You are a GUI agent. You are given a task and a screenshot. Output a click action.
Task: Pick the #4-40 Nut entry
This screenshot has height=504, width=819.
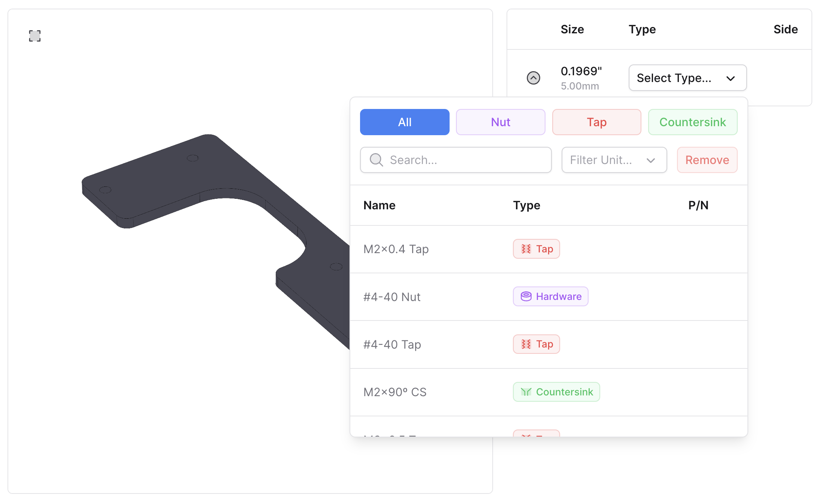[x=392, y=297]
